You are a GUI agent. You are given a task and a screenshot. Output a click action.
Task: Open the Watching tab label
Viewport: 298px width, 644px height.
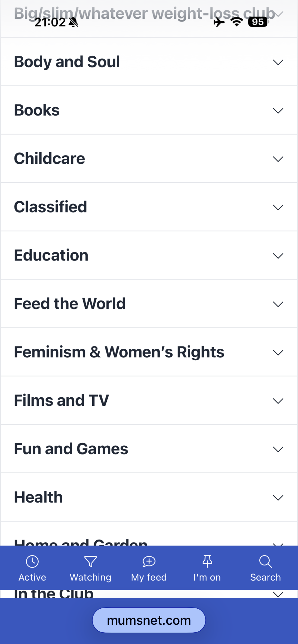tap(91, 577)
